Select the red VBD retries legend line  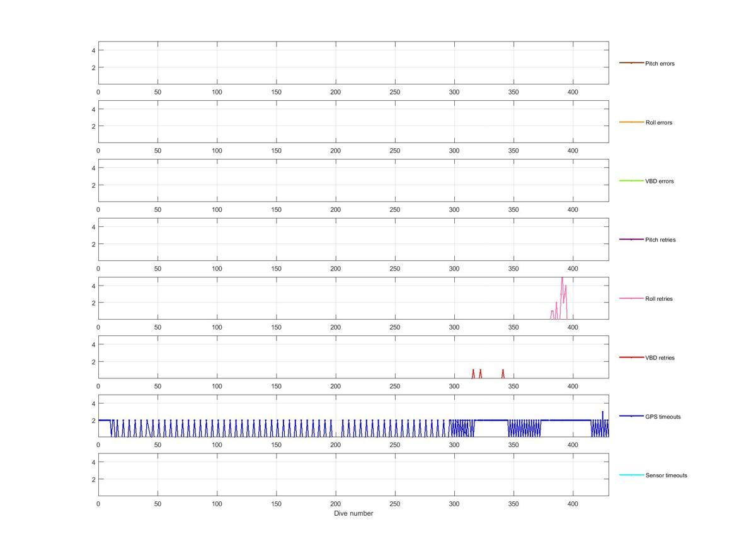(631, 357)
